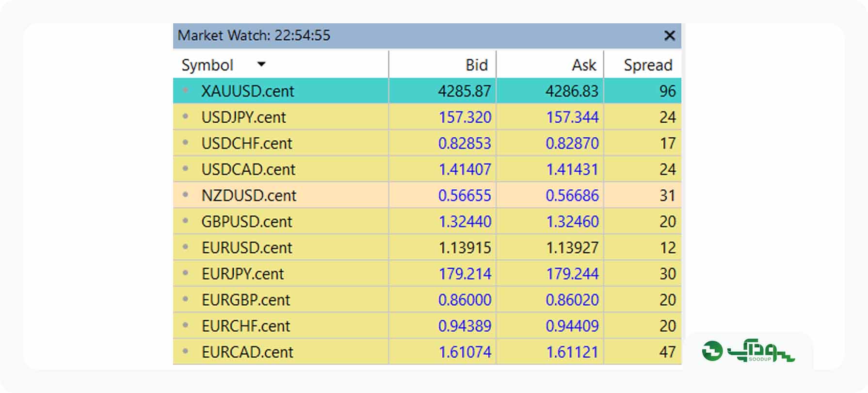Screen dimensions: 868x393
Task: Select the USDJPY.cent symbol
Action: coord(243,117)
